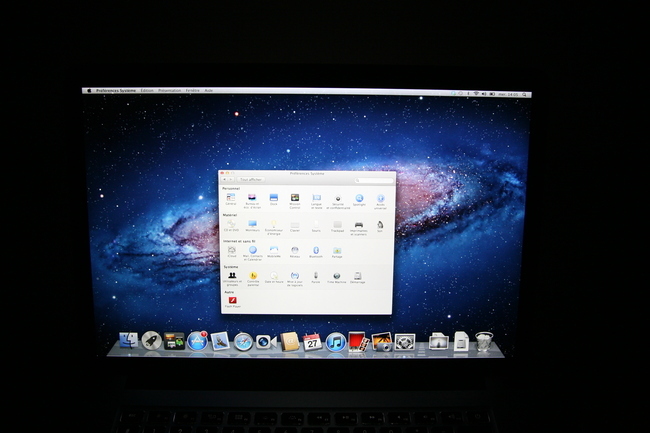Click the clock in the menu bar

(508, 94)
